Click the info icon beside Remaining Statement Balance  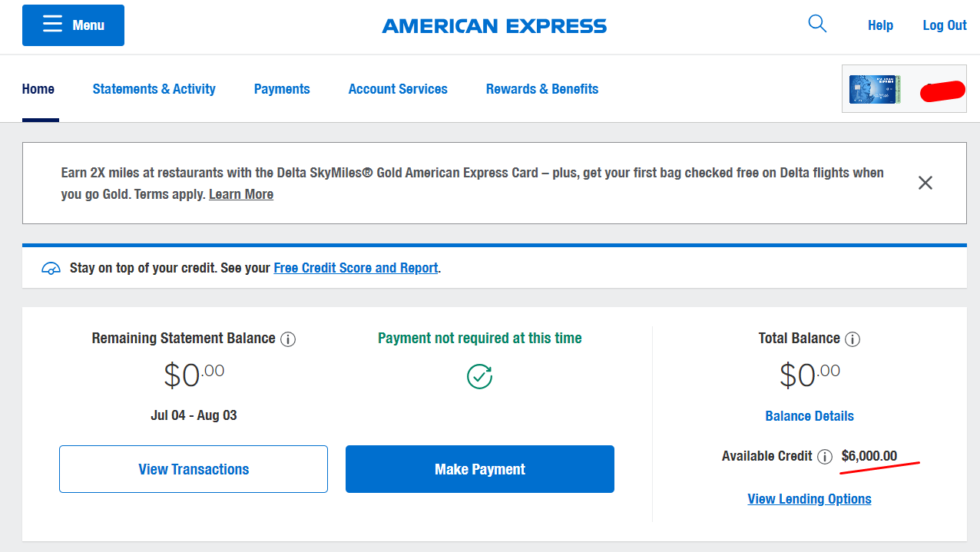click(288, 339)
